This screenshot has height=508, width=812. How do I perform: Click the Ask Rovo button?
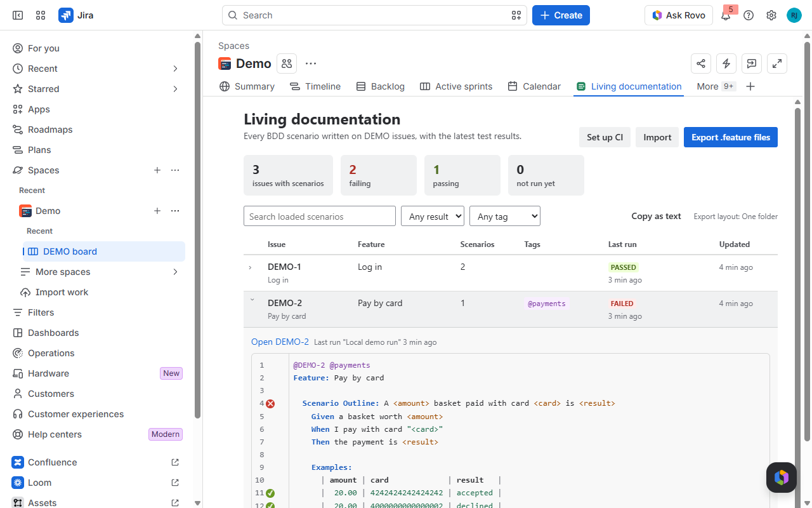[679, 15]
